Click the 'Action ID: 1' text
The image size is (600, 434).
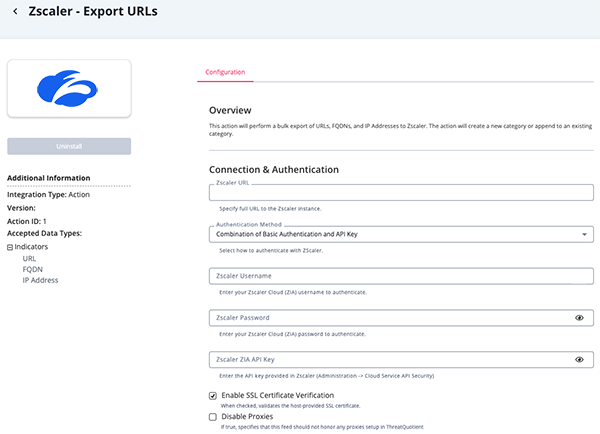coord(27,221)
